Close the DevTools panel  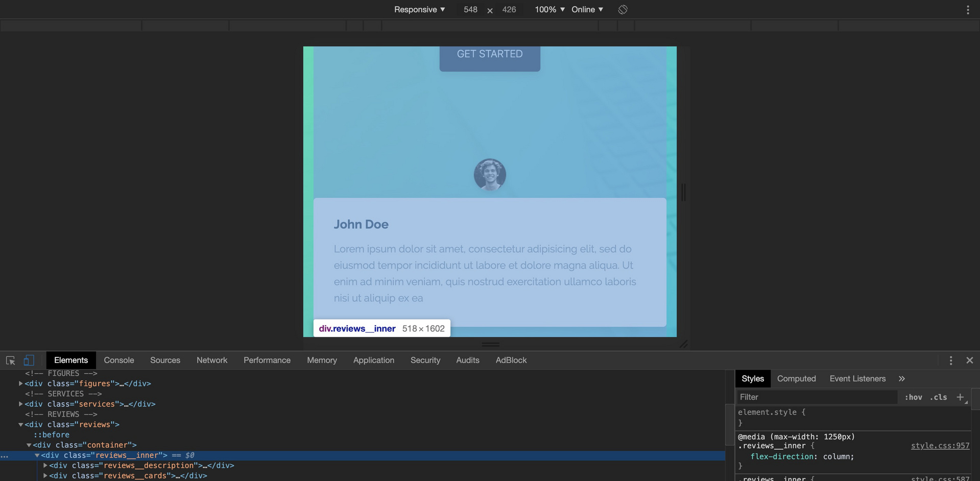[x=970, y=360]
